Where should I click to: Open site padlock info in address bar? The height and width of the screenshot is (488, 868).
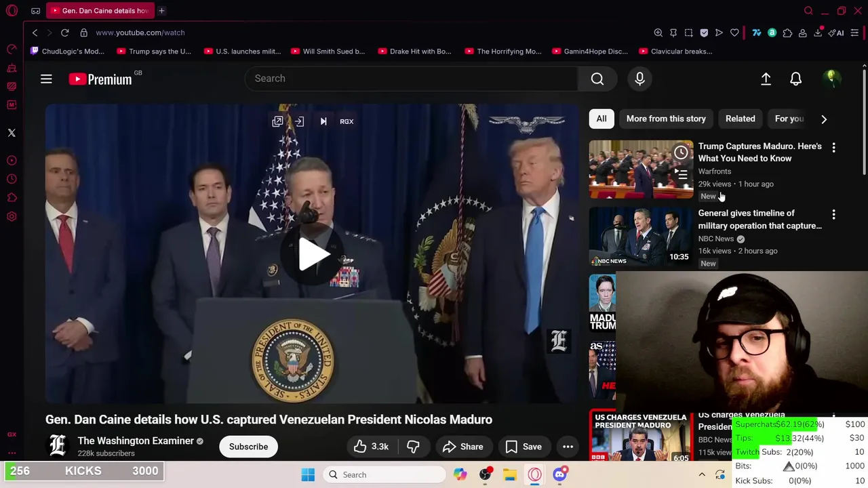point(83,33)
